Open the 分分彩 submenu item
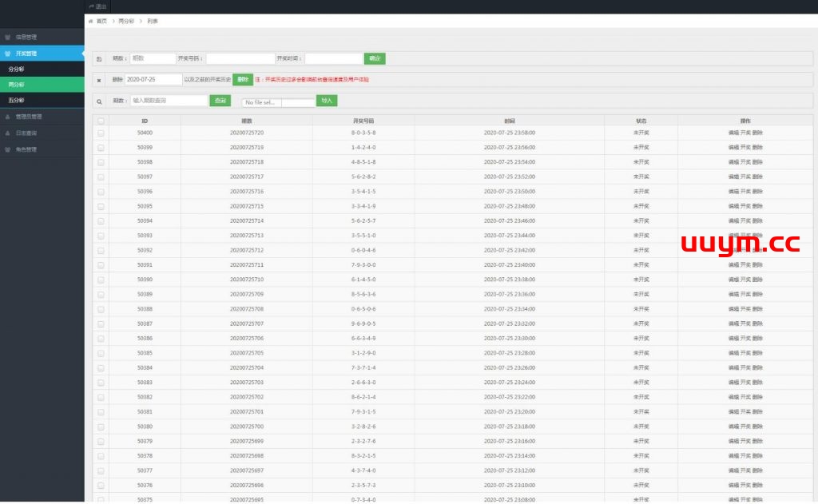Screen dimensions: 818x504 coord(17,69)
